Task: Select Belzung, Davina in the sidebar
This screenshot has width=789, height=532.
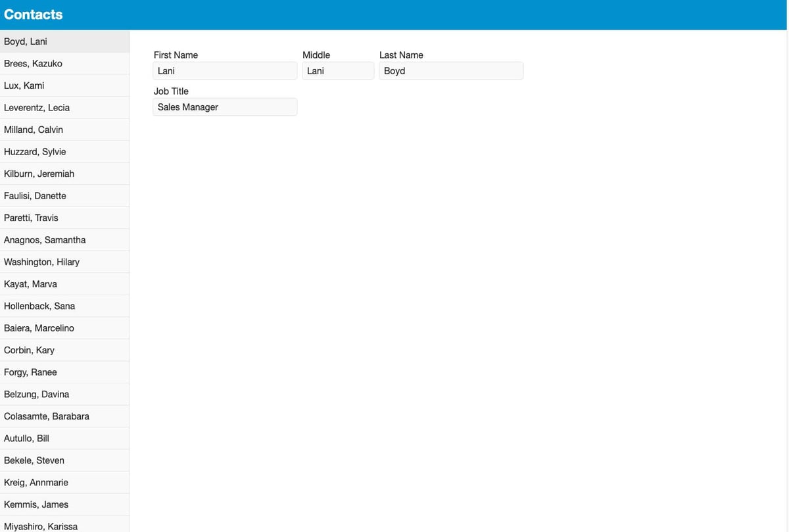Action: point(64,394)
